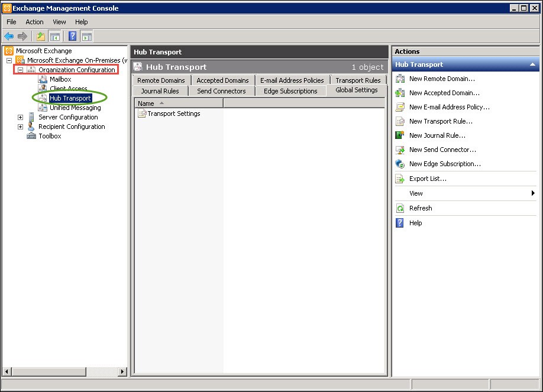
Task: Click the New Send Connector icon
Action: click(400, 150)
